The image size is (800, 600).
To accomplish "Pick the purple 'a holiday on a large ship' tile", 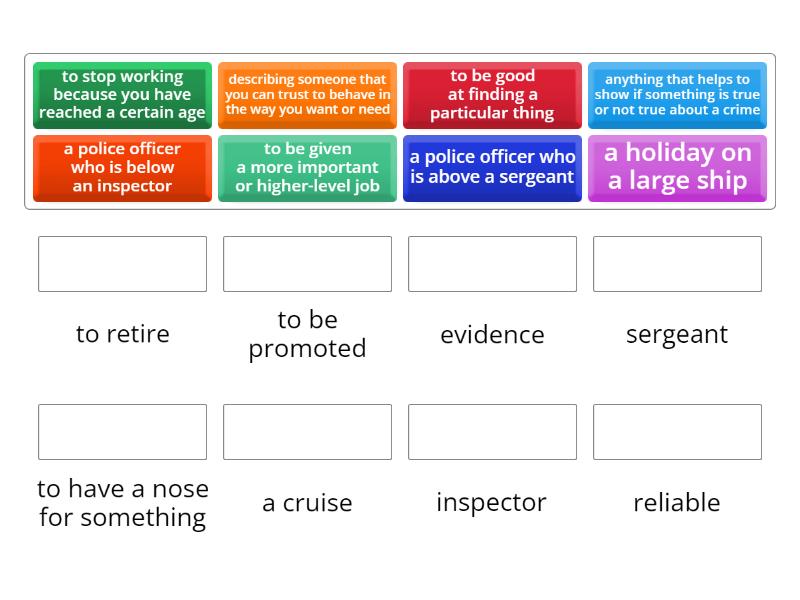I will (677, 168).
